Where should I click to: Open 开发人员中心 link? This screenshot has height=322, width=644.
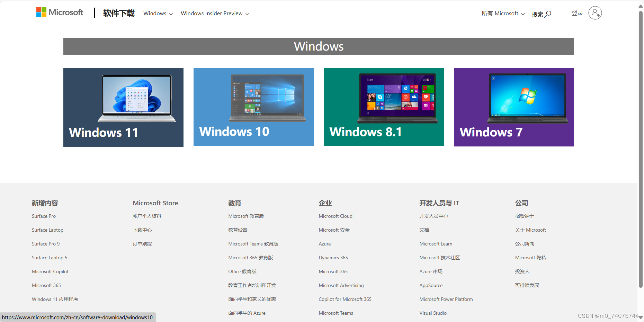pyautogui.click(x=434, y=216)
